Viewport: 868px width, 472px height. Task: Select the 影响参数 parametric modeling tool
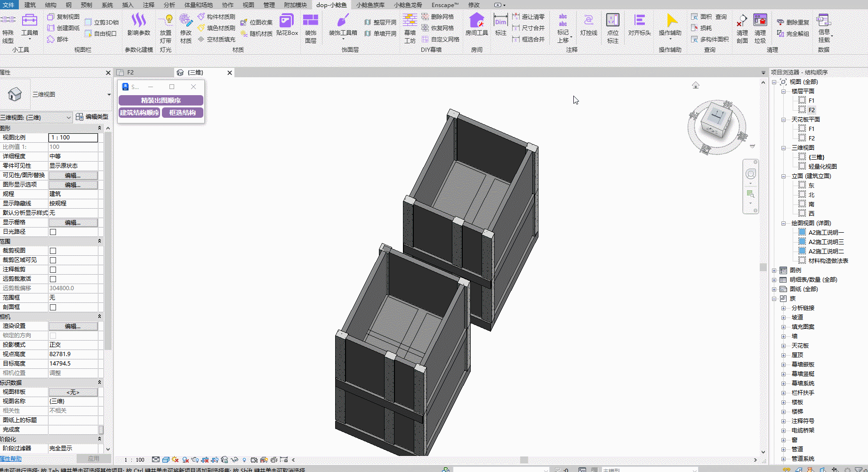point(138,25)
